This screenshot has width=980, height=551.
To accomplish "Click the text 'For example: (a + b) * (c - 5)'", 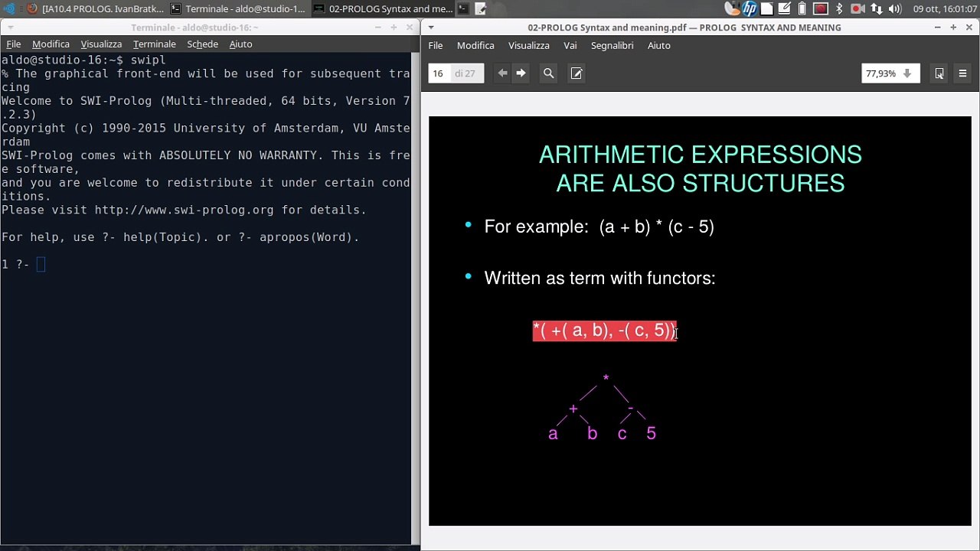I will click(x=599, y=227).
